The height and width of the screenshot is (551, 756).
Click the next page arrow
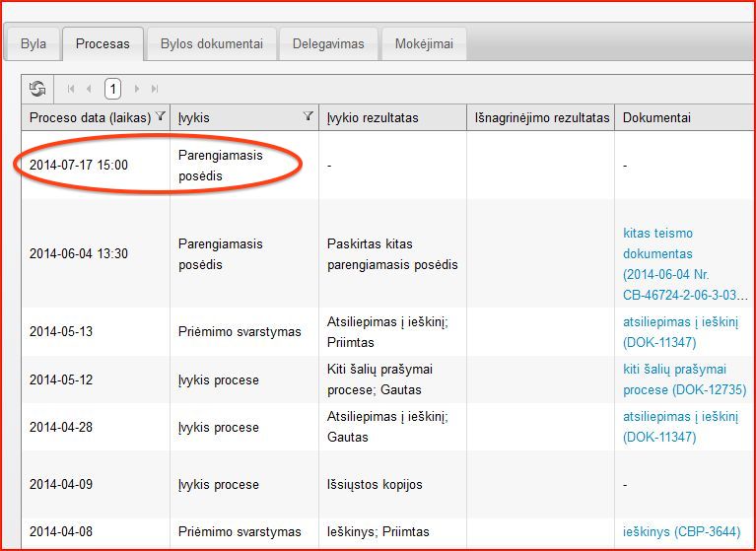[137, 89]
